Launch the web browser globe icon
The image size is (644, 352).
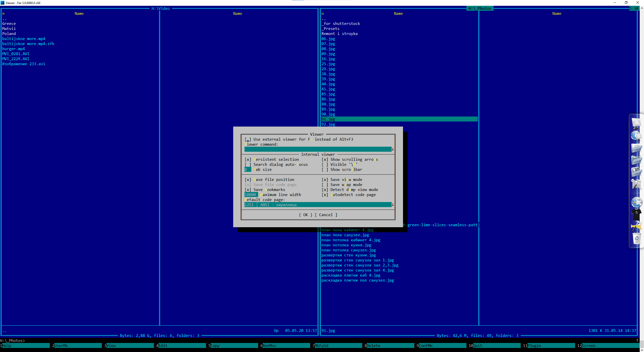[636, 202]
